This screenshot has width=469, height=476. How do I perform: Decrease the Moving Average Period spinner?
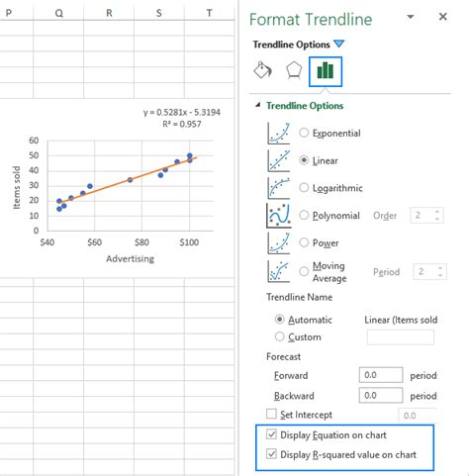tap(440, 275)
